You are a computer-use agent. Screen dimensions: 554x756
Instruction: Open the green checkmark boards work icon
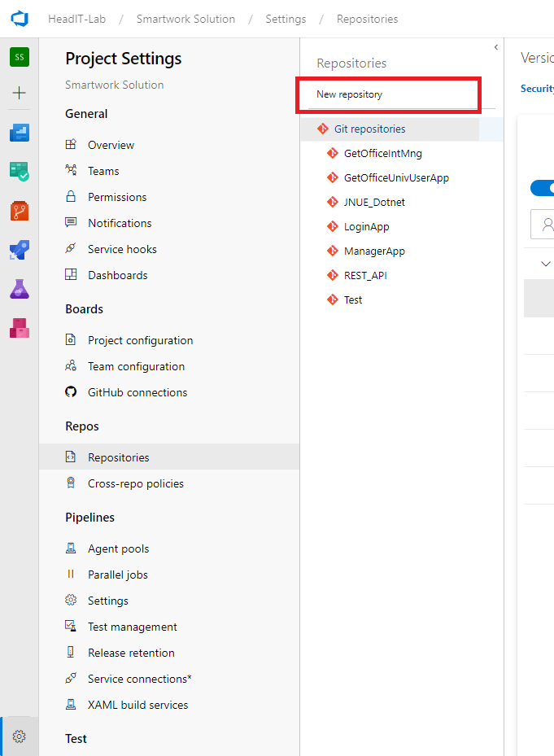(20, 172)
